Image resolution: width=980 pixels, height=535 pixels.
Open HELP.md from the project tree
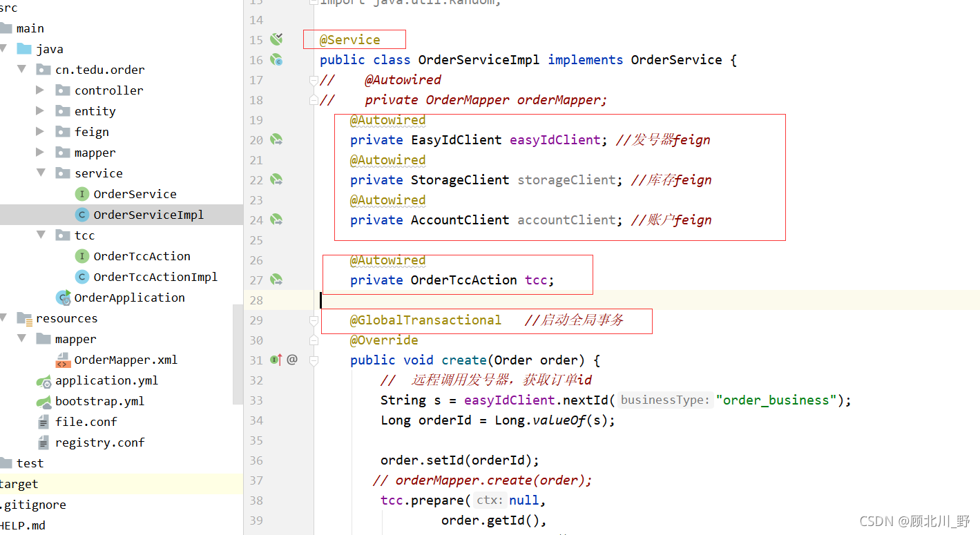pyautogui.click(x=23, y=525)
